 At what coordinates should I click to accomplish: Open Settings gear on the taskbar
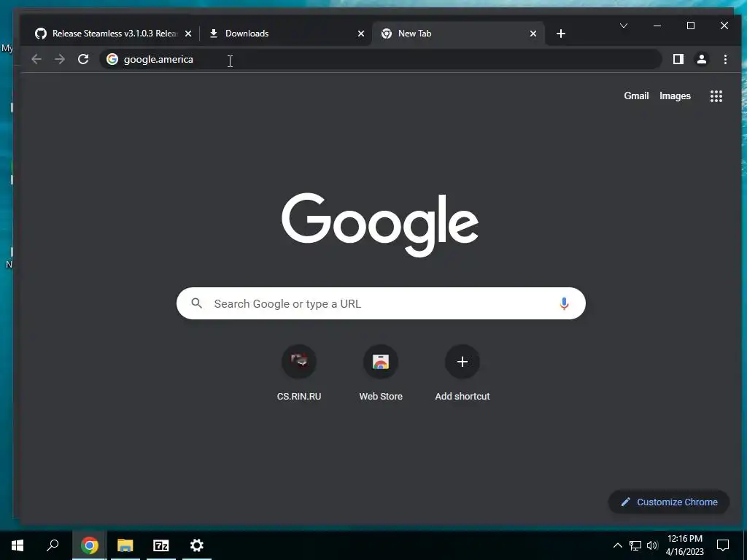pos(197,545)
